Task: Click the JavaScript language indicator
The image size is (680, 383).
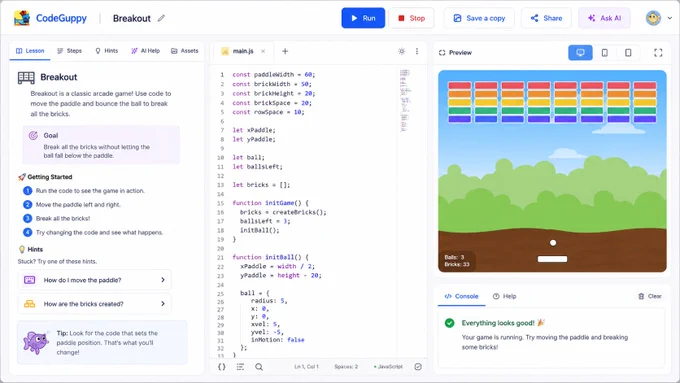Action: 388,367
